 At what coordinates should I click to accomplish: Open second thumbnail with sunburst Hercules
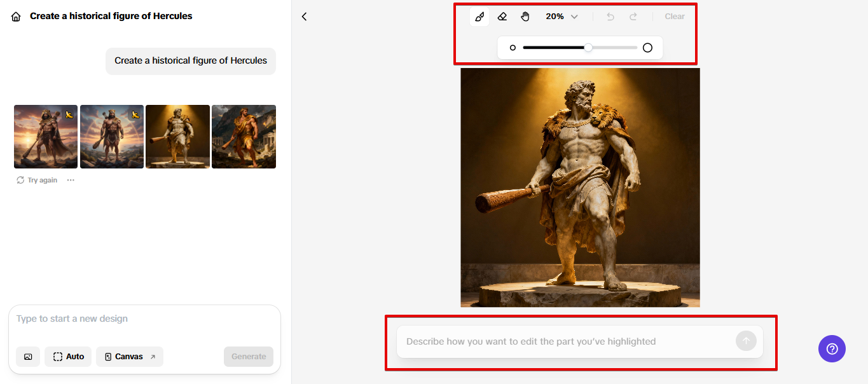(x=112, y=137)
